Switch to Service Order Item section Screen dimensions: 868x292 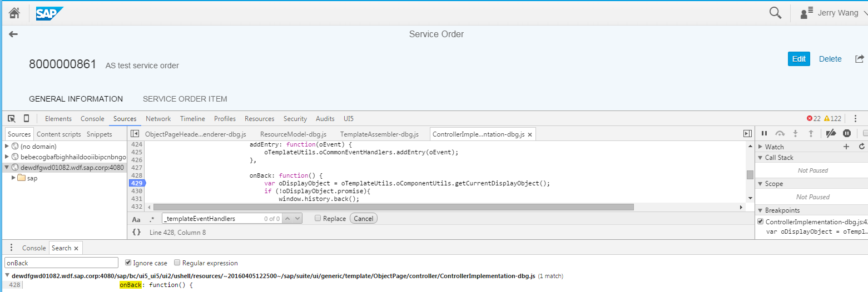[185, 99]
